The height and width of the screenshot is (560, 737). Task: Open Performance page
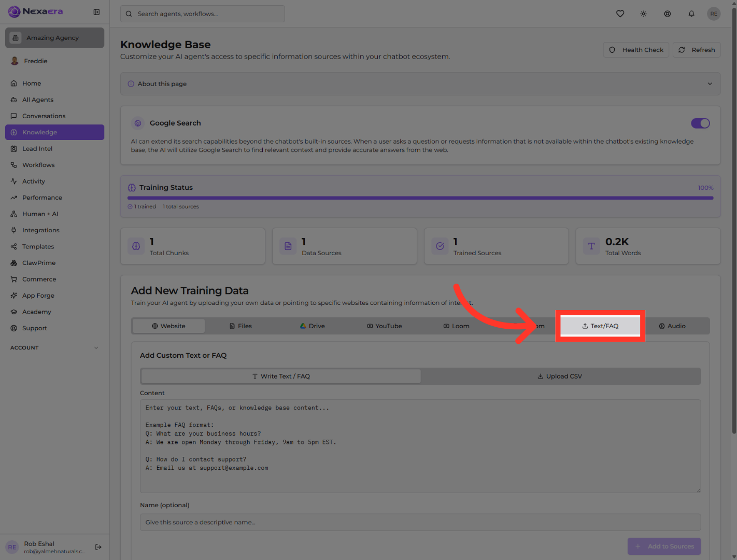click(54, 198)
